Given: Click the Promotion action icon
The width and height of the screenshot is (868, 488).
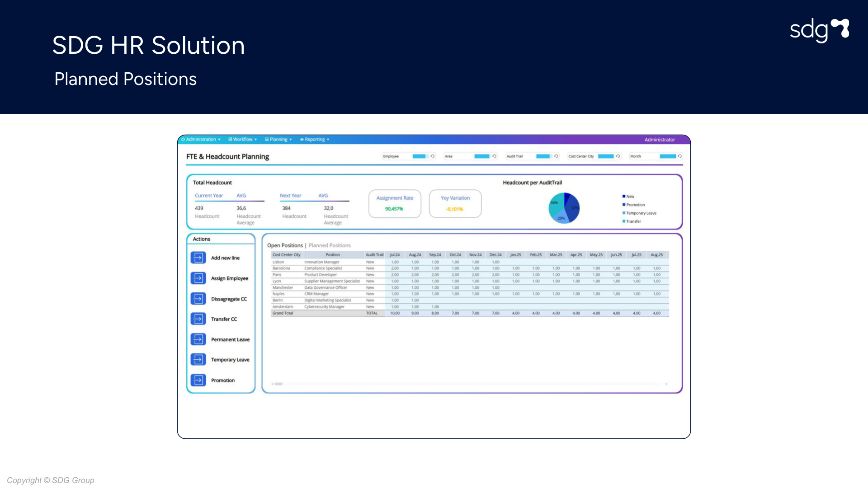Looking at the screenshot, I should pyautogui.click(x=198, y=380).
